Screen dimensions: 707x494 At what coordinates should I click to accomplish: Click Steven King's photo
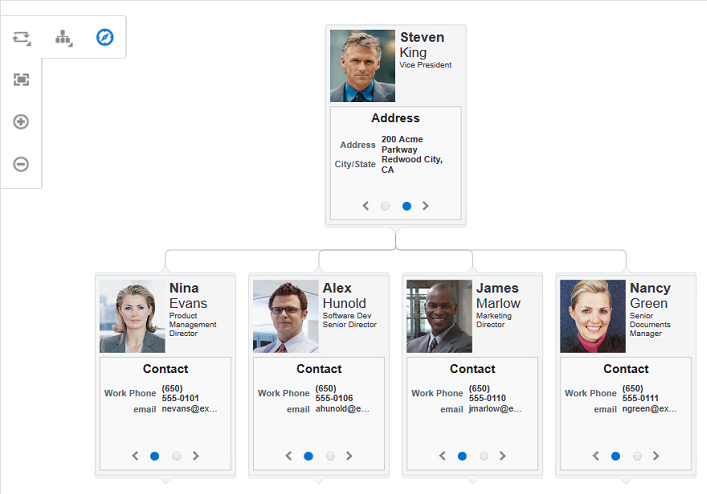[x=363, y=66]
